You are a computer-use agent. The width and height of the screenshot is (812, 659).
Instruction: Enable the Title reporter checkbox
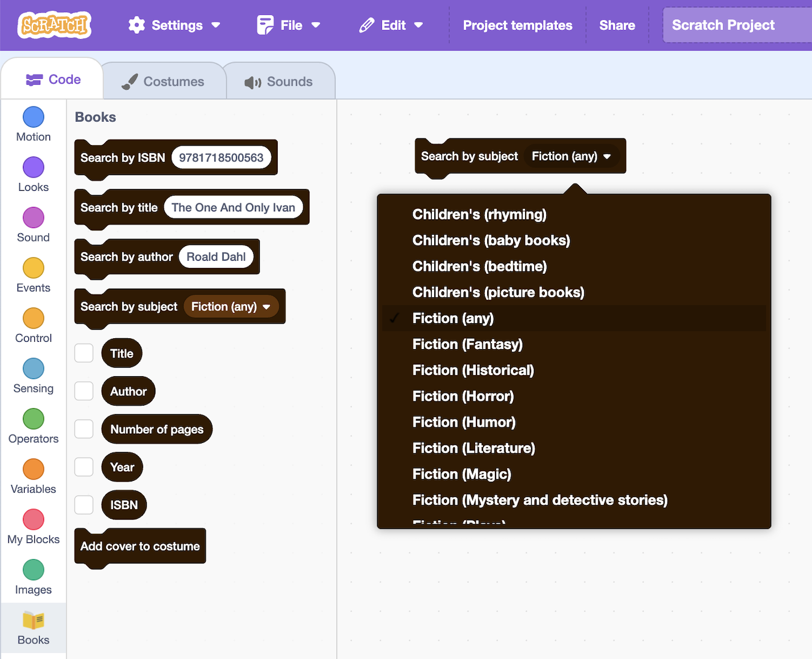click(x=84, y=353)
